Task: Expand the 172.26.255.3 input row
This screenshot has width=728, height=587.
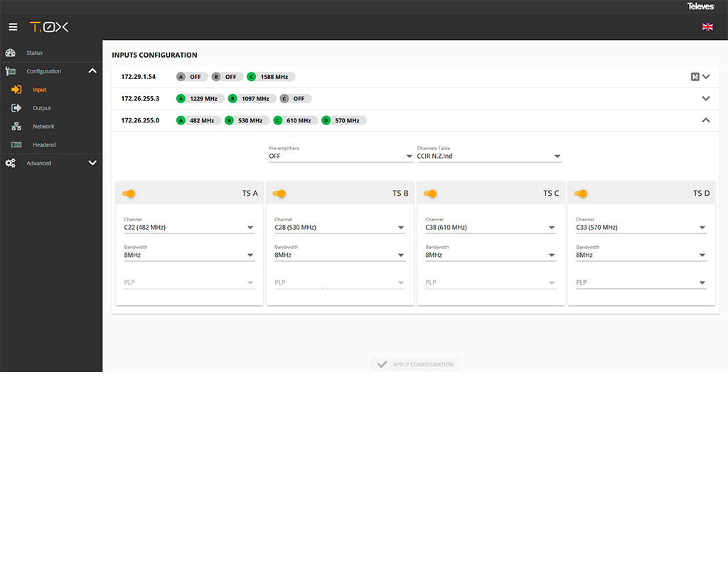Action: [705, 98]
